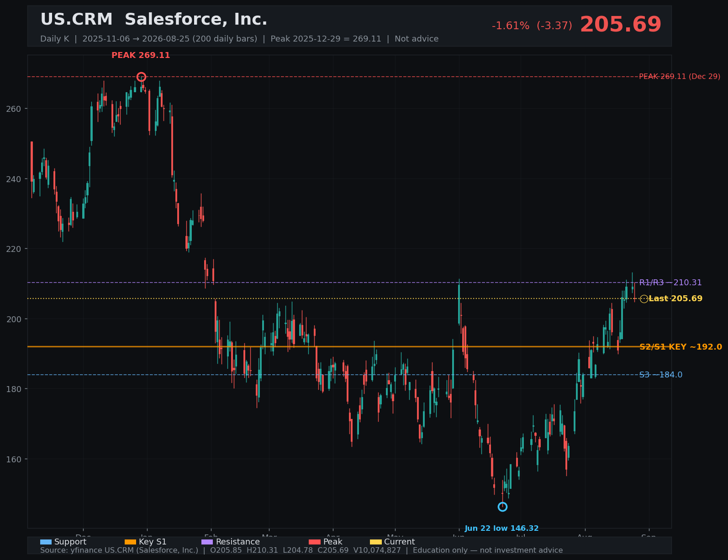The image size is (728, 560).
Task: Click the 180 y-axis tick label
Action: [15, 389]
